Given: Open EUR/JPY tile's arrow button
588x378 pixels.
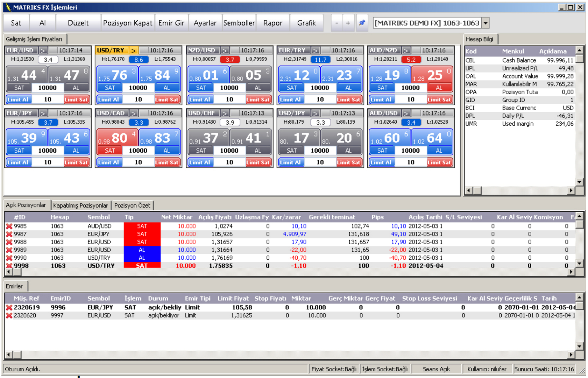Looking at the screenshot, I should tap(43, 113).
